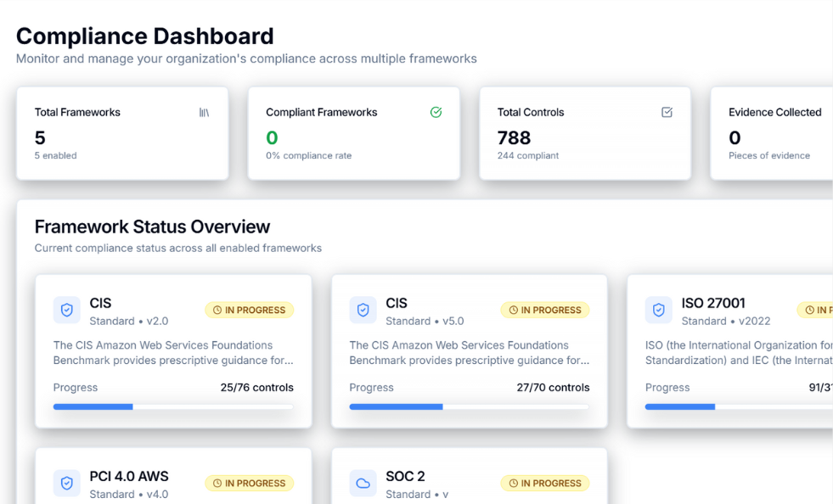Open the ISO 27001 framework title
Screen dimensions: 833x504
pos(713,303)
